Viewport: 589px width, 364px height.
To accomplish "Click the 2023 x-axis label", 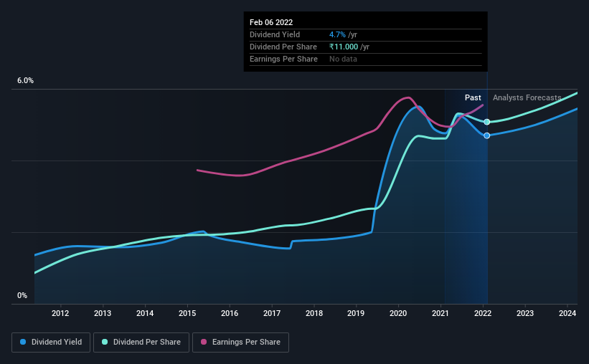I will pos(524,313).
